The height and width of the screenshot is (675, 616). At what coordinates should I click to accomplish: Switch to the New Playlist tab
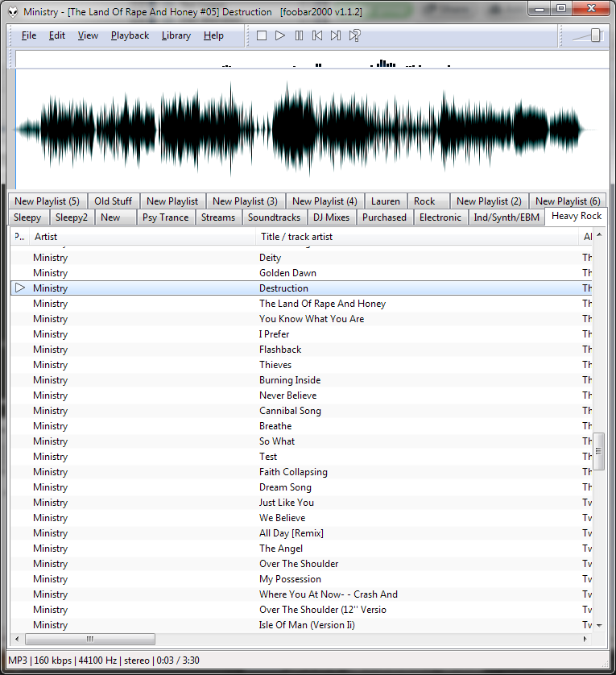(x=172, y=201)
